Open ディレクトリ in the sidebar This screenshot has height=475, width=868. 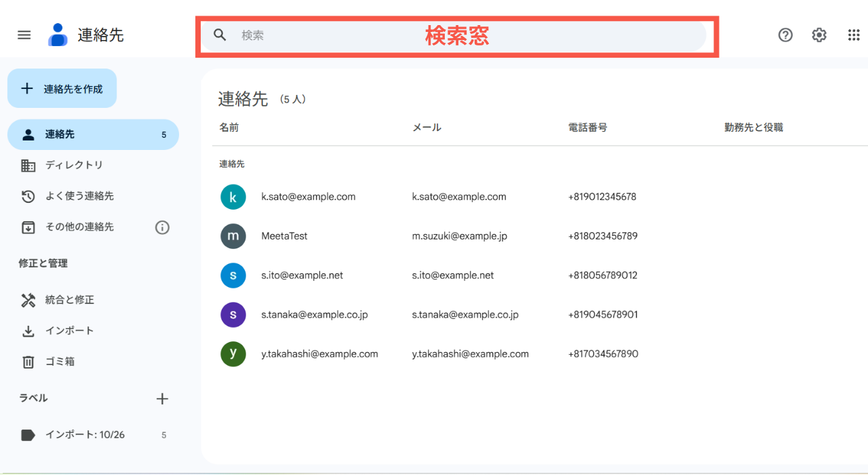[93, 166]
